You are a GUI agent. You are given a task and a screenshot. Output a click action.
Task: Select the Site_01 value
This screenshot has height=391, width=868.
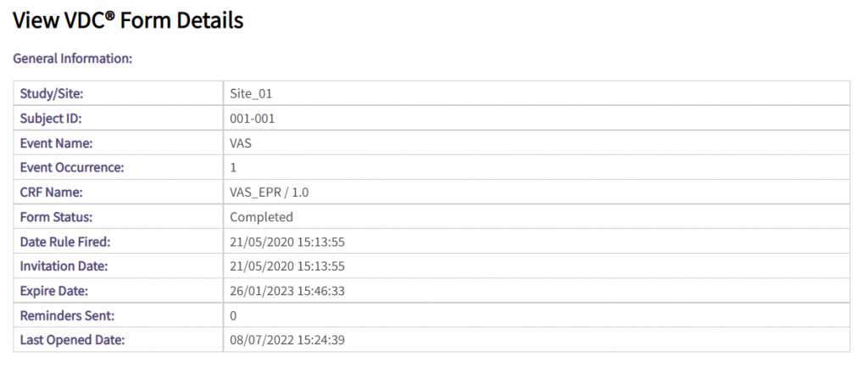[251, 93]
